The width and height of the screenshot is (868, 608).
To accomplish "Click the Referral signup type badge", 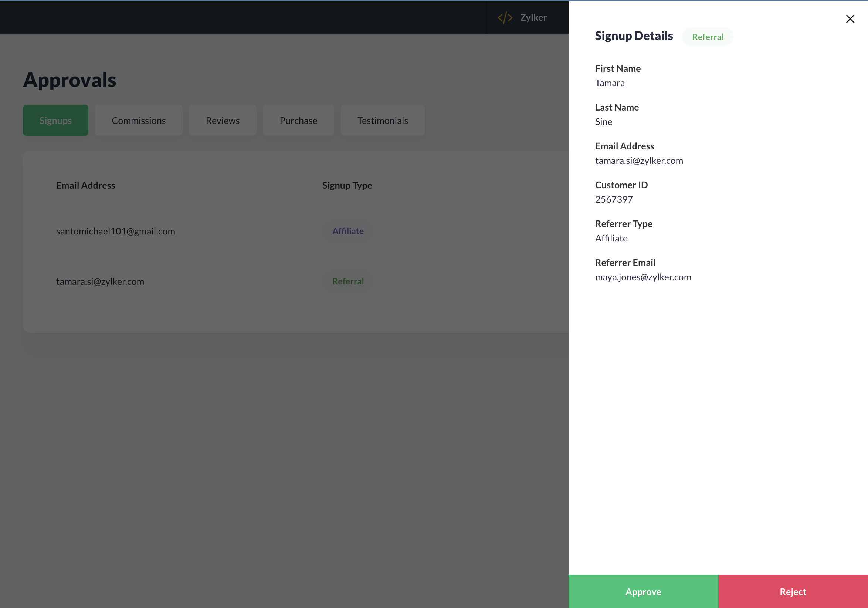I will tap(347, 281).
